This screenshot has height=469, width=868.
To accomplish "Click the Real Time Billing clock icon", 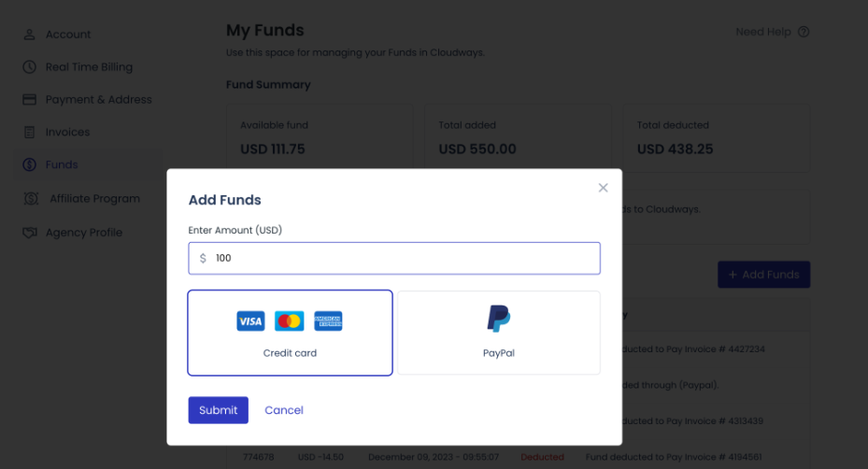I will pyautogui.click(x=29, y=67).
